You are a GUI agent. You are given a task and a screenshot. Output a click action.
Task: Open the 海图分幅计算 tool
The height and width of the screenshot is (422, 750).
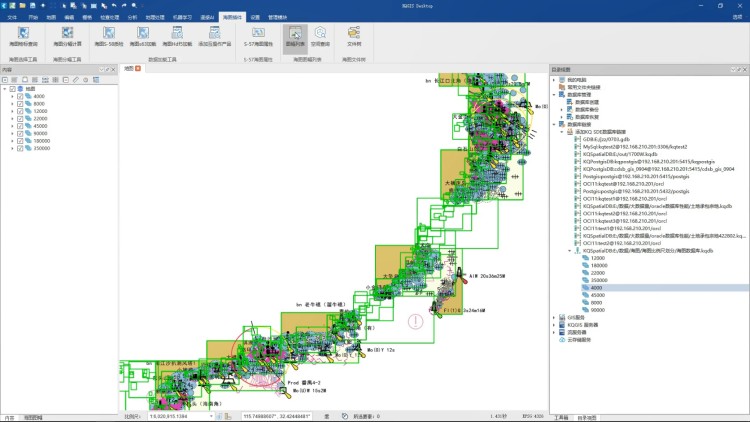tap(65, 36)
